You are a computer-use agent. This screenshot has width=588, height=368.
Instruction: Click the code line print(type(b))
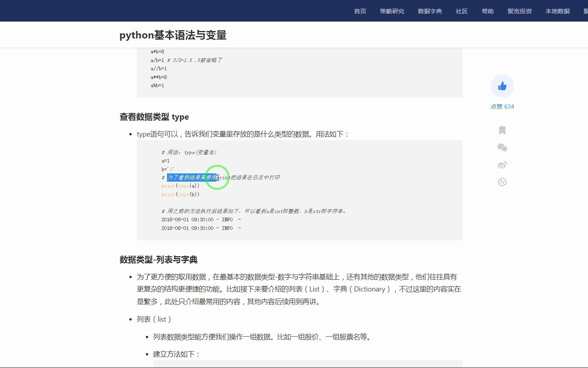pos(180,195)
